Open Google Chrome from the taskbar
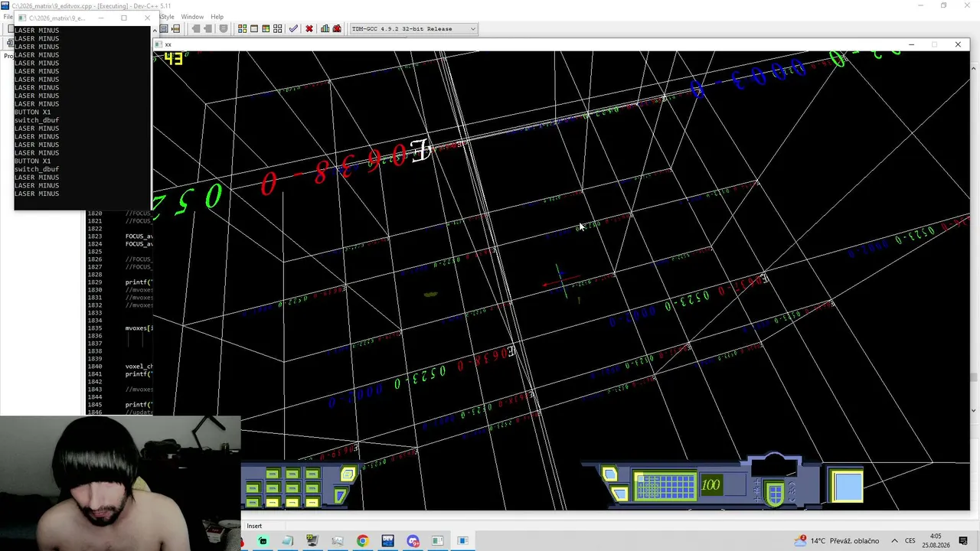Image resolution: width=980 pixels, height=551 pixels. (x=362, y=541)
